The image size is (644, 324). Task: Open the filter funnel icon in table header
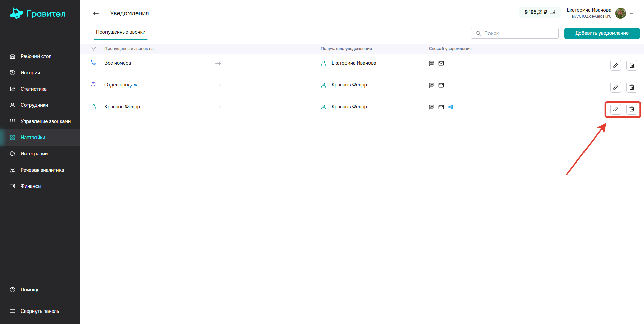point(94,49)
